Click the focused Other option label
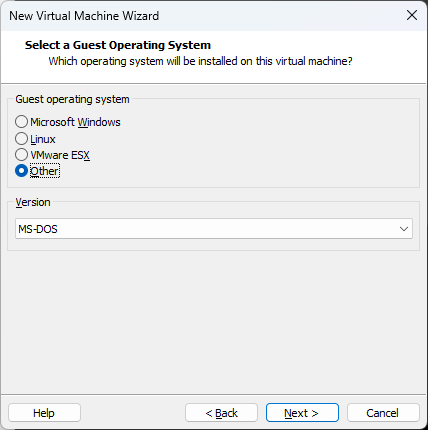This screenshot has height=430, width=428. (x=45, y=171)
